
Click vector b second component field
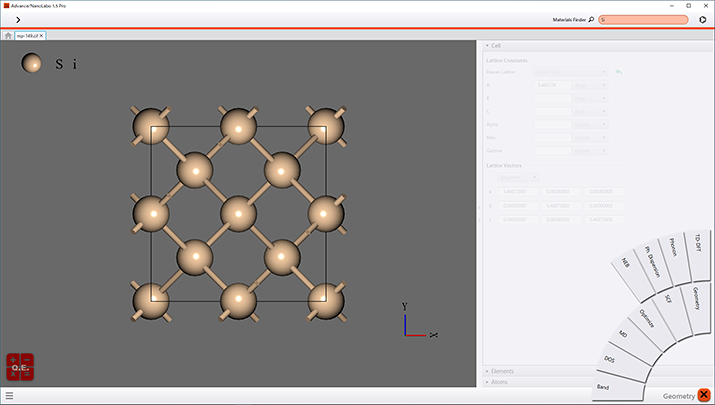561,206
